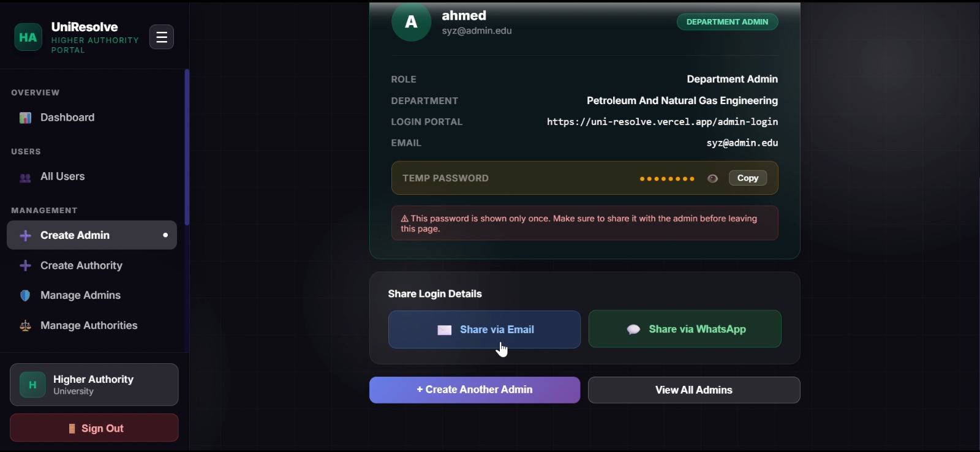980x452 pixels.
Task: Click the Create Authority plus icon
Action: point(25,266)
